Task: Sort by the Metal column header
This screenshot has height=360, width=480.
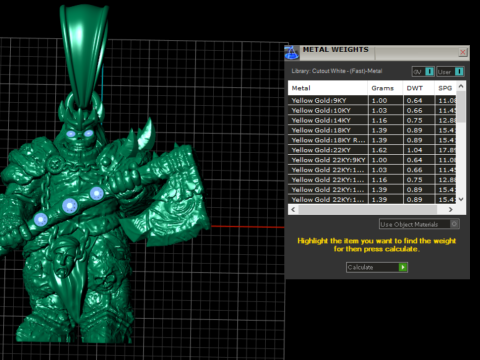Action: tap(328, 88)
